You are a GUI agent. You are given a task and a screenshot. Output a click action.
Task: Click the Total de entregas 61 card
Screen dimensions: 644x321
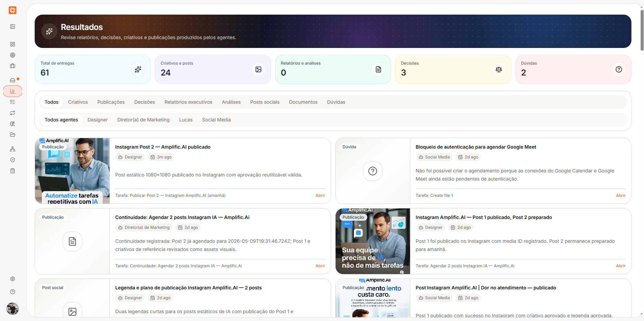pos(92,69)
